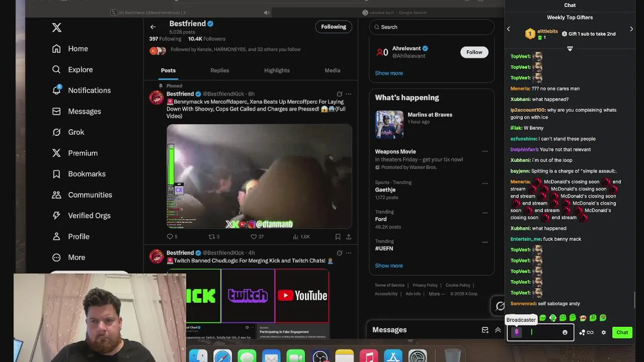Ask Grok about the ChudLogic post
This screenshot has width=644, height=362.
point(340,253)
